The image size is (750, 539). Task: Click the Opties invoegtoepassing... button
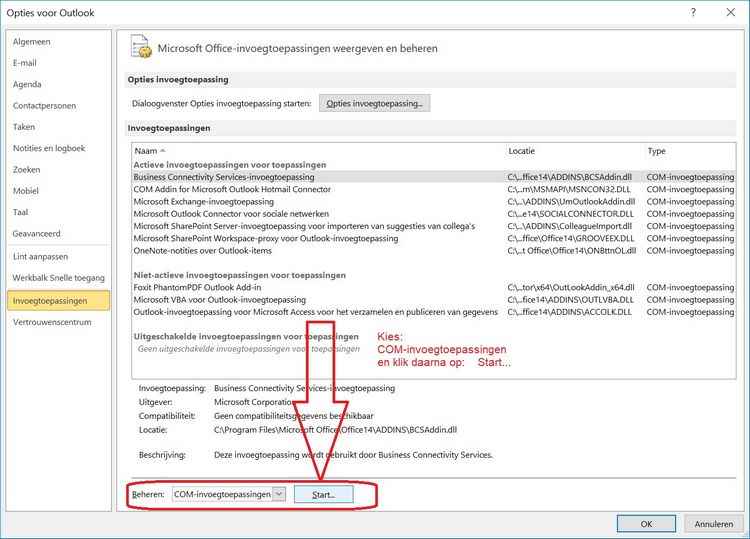coord(375,103)
